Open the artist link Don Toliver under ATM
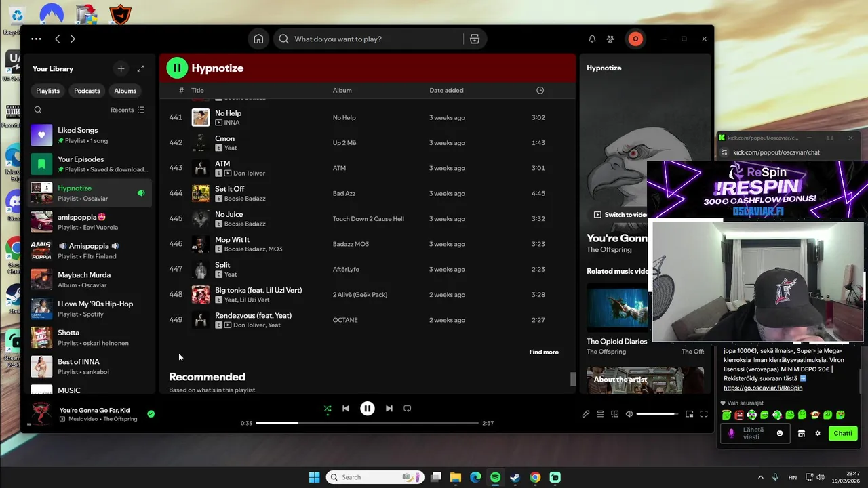This screenshot has width=868, height=488. 249,173
